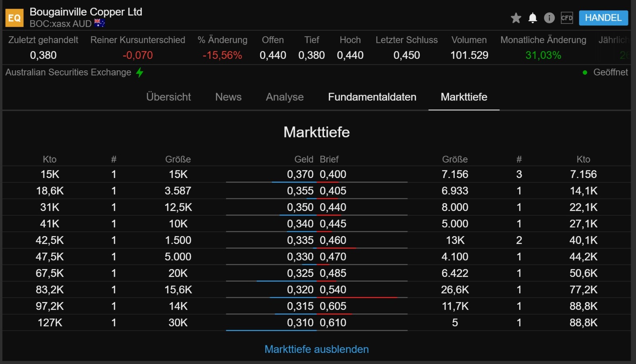Select ask price 0,610
This screenshot has height=364, width=636.
tap(333, 323)
